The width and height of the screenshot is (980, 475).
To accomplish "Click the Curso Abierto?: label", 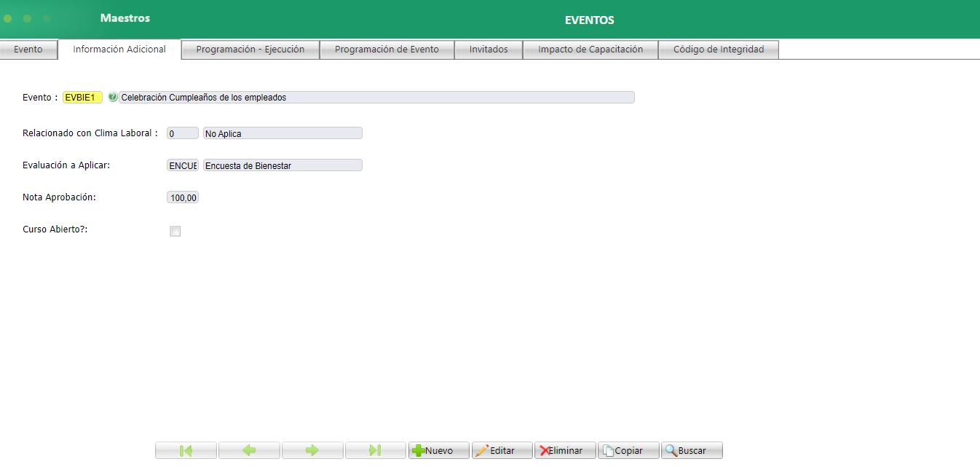I will 55,229.
